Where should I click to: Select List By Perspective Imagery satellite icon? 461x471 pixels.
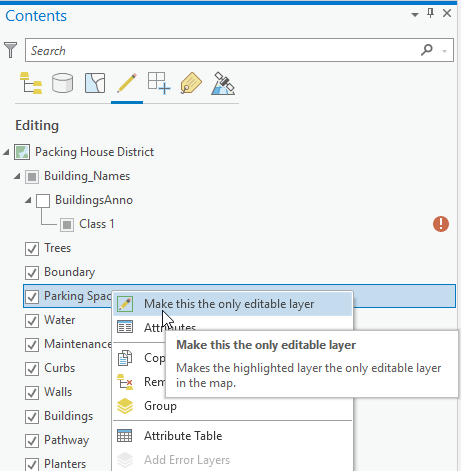(223, 83)
